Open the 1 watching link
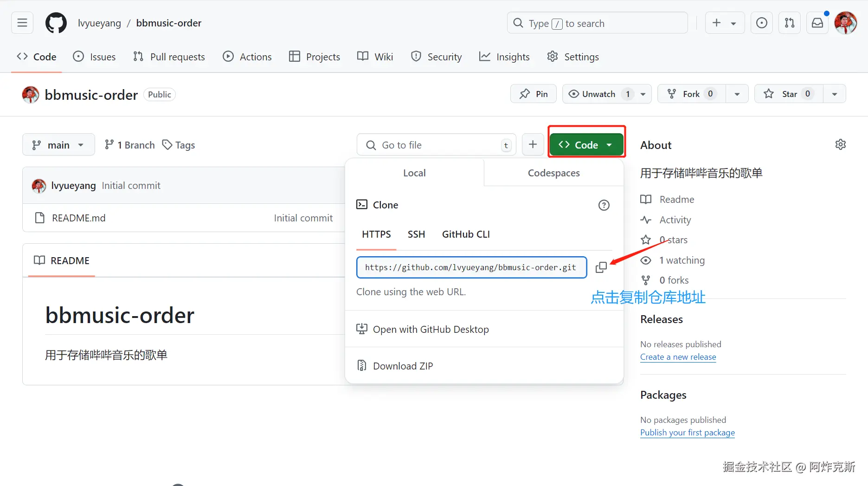The height and width of the screenshot is (486, 868). click(x=673, y=260)
